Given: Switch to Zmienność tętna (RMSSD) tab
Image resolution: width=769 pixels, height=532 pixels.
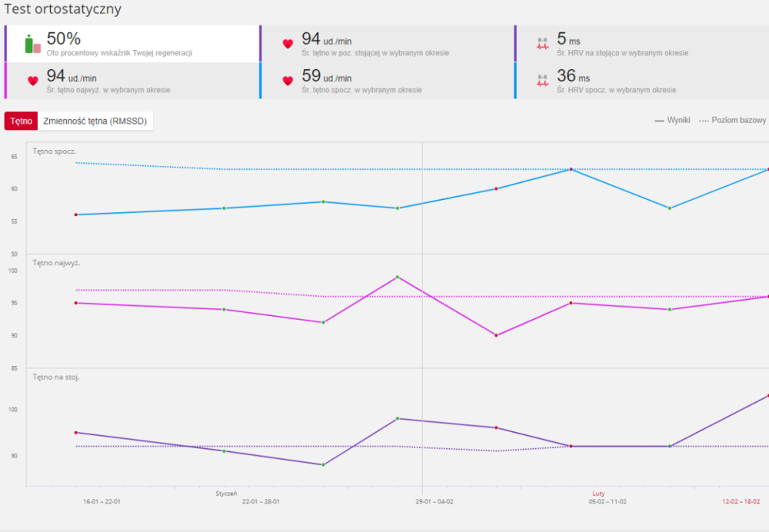Looking at the screenshot, I should [95, 121].
